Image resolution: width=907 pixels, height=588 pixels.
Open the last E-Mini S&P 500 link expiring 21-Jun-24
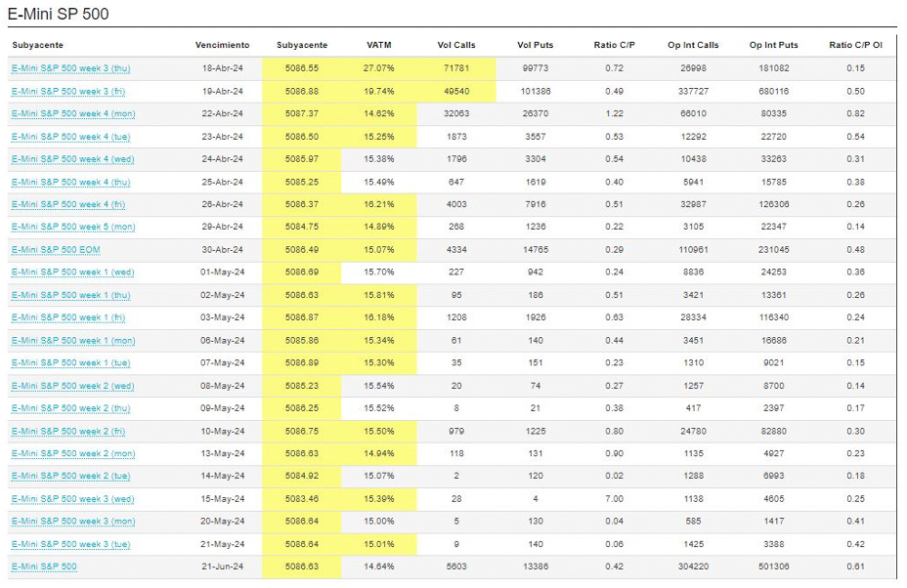pos(44,567)
